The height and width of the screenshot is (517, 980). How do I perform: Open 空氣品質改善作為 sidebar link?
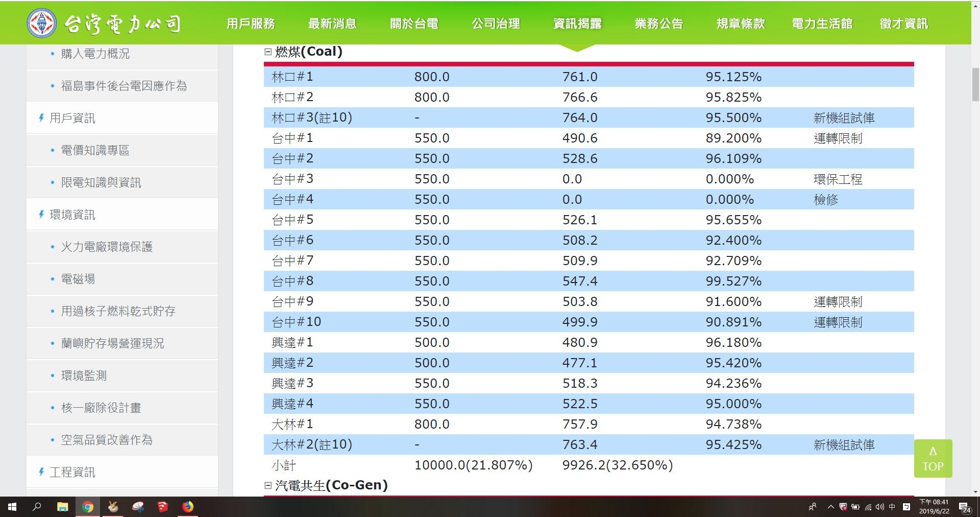click(x=106, y=440)
